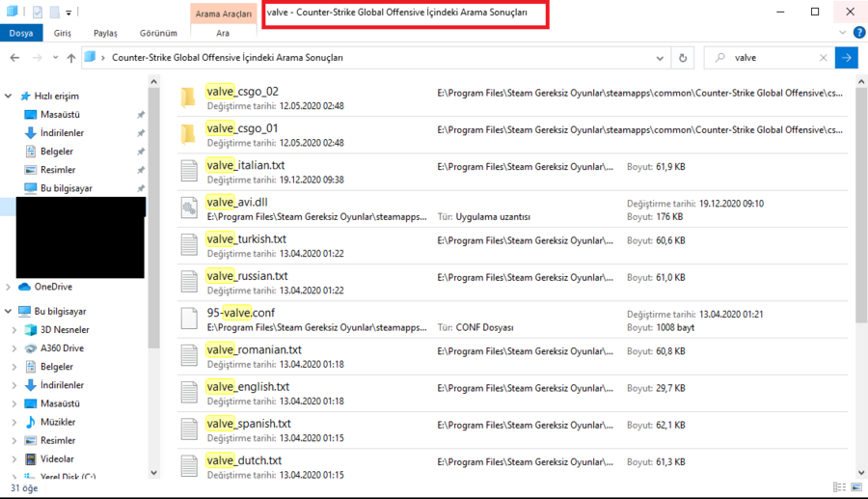The height and width of the screenshot is (499, 868).
Task: Switch to large icons view in status bar
Action: coord(855,487)
